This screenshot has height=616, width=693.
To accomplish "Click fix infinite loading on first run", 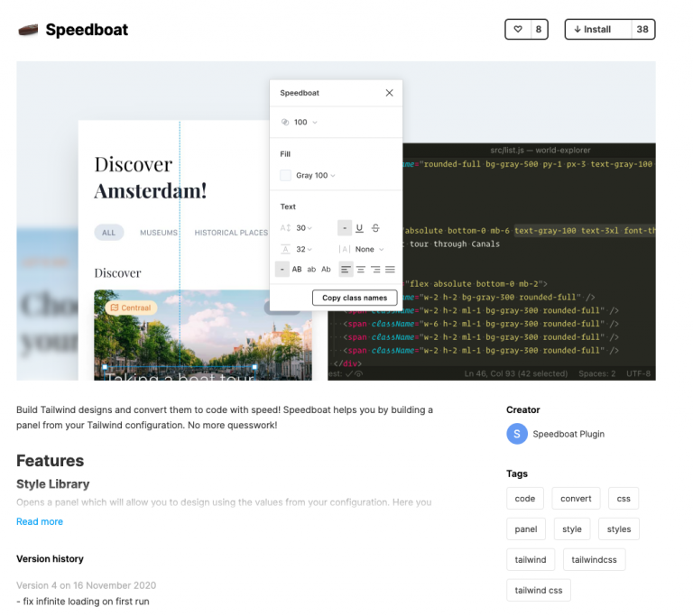I will 83,601.
